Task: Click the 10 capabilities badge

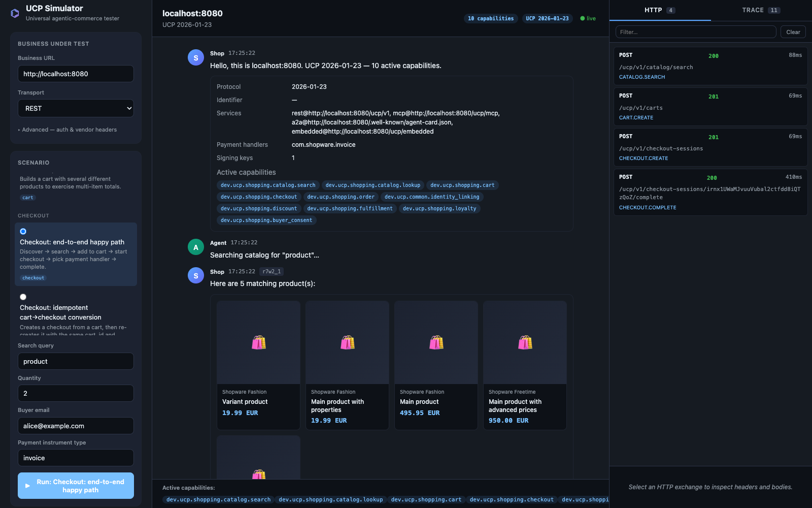Action: tap(491, 18)
